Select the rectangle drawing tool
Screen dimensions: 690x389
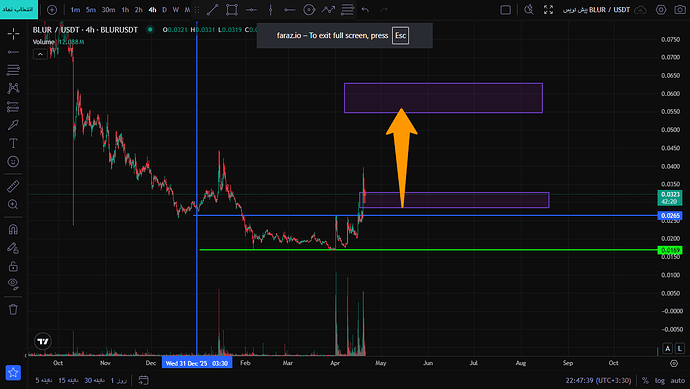click(232, 10)
